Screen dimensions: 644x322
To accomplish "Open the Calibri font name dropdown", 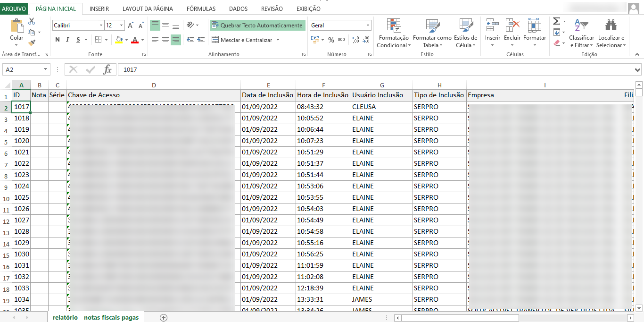I will click(x=101, y=25).
